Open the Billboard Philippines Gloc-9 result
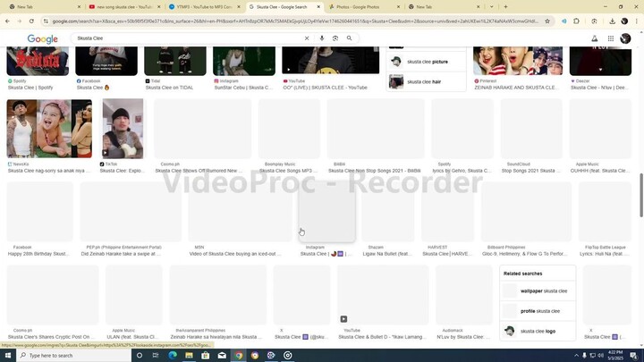The height and width of the screenshot is (362, 644). (x=526, y=219)
